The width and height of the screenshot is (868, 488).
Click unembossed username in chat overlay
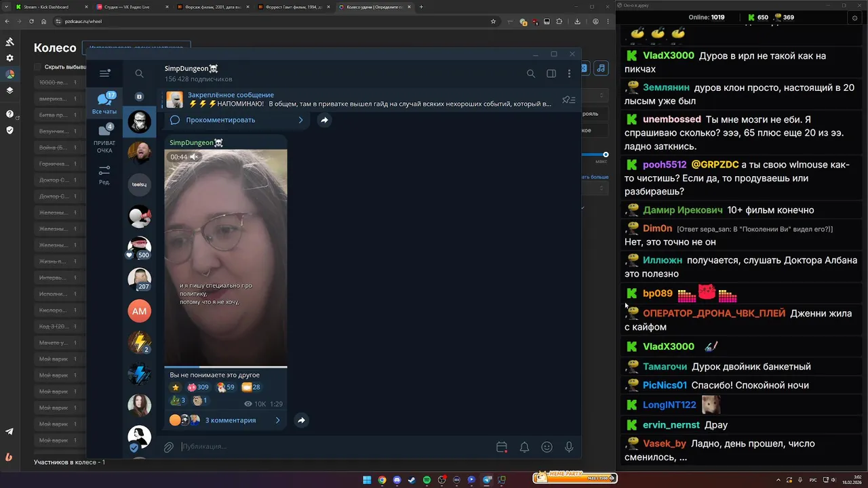click(x=671, y=119)
